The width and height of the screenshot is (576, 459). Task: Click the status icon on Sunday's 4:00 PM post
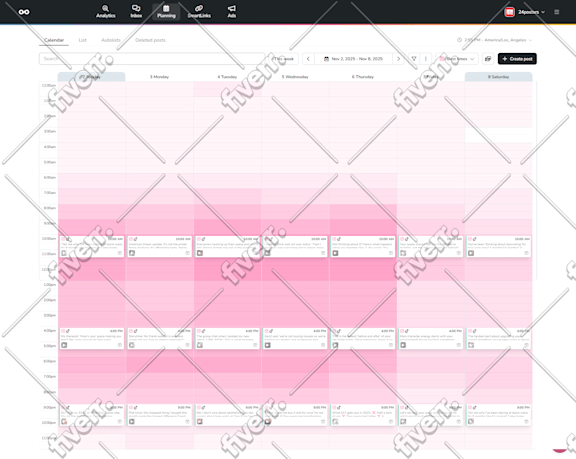(x=119, y=345)
